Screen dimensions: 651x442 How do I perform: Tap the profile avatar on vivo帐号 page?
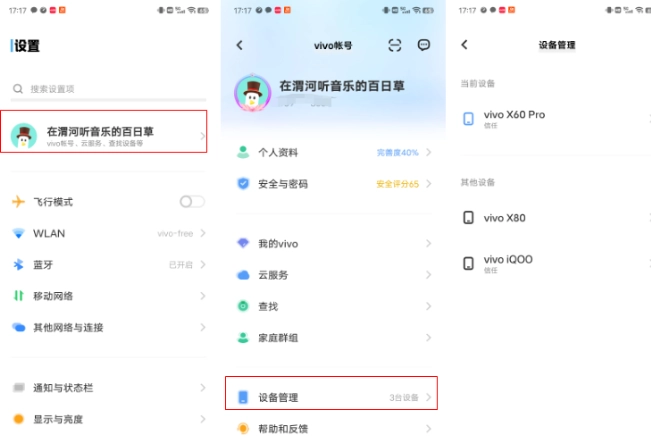251,92
